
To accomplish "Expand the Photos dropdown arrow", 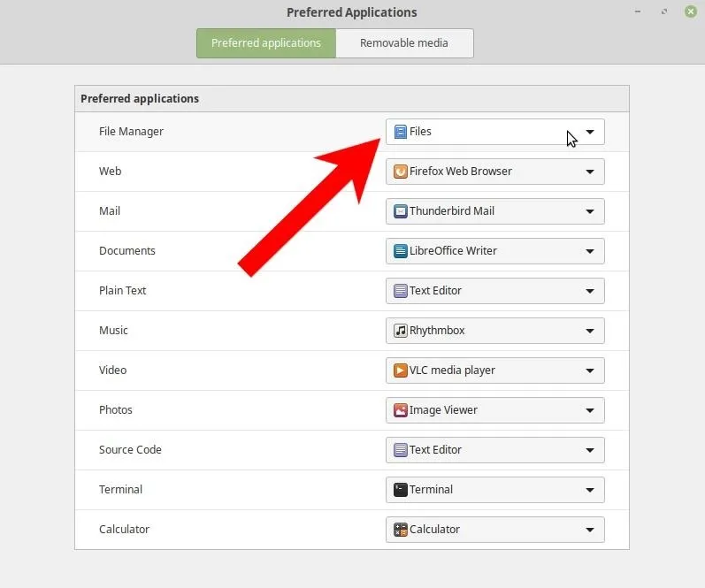I will pyautogui.click(x=590, y=410).
